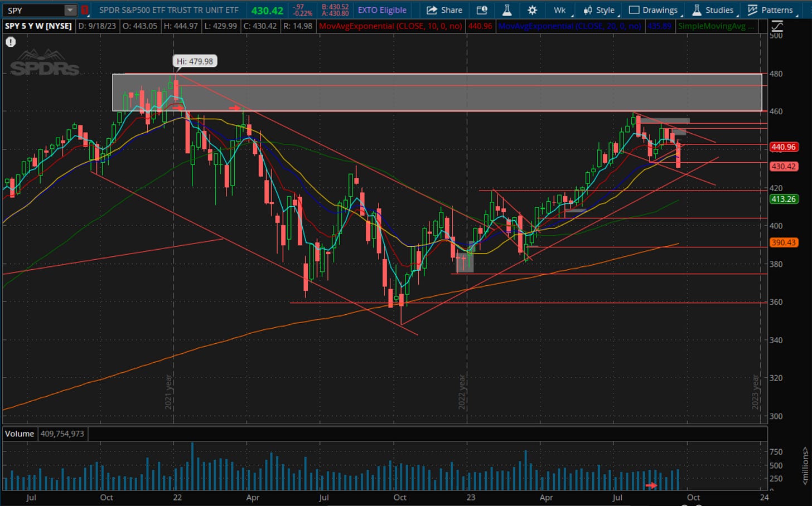Click the red 430.42 price axis label

(784, 166)
